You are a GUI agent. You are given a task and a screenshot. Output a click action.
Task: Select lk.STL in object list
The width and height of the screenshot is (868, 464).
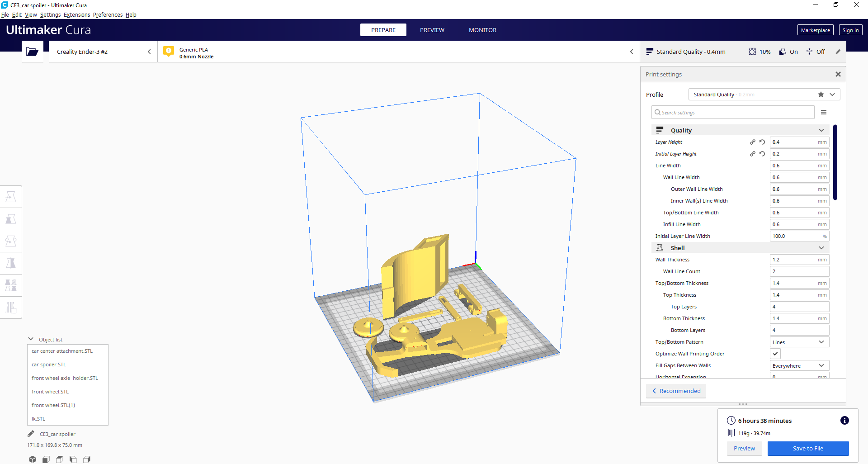pos(38,419)
